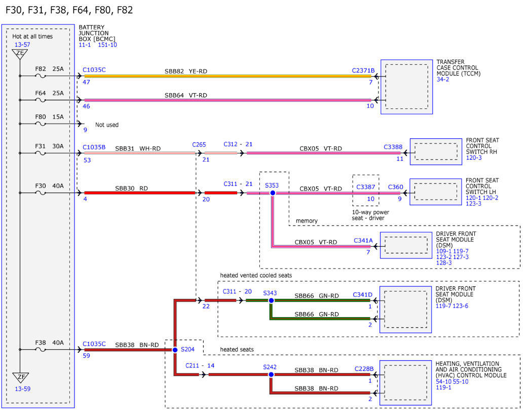
Task: Click the Transfer Case Control Module box
Action: [x=406, y=87]
